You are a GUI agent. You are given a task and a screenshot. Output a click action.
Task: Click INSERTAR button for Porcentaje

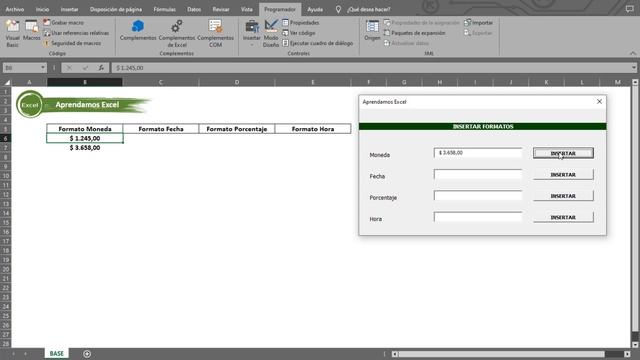[563, 196]
